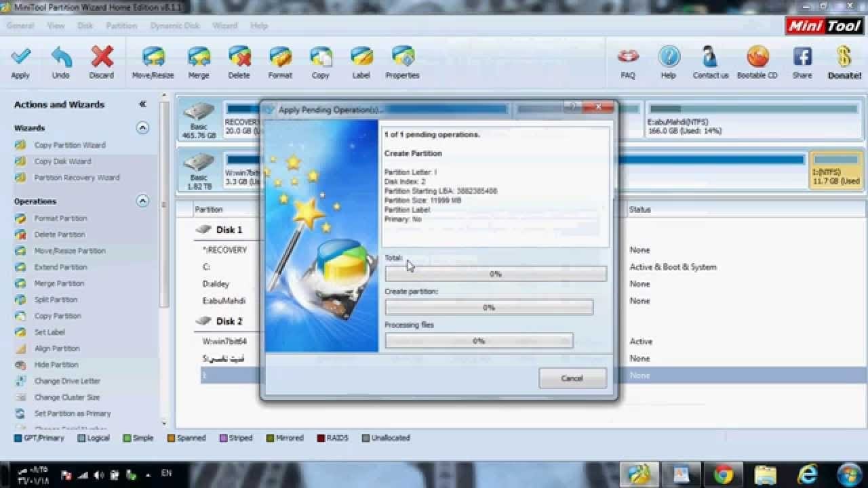Click the Donate dollar icon
The height and width of the screenshot is (488, 868).
click(844, 58)
